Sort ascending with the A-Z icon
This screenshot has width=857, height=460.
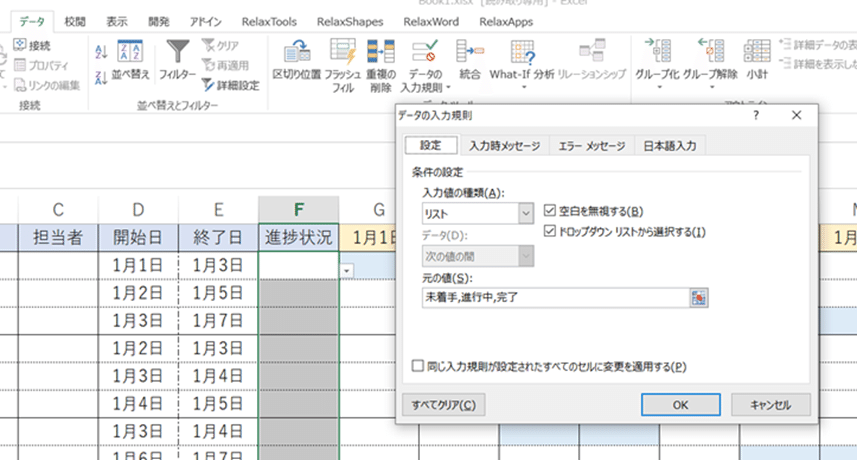(x=101, y=52)
